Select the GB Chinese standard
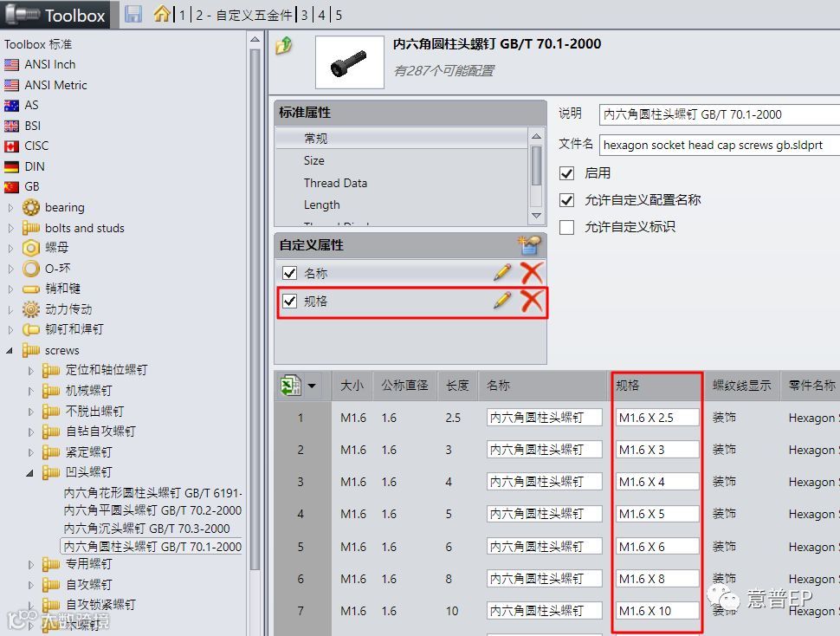Image resolution: width=840 pixels, height=636 pixels. 32,186
